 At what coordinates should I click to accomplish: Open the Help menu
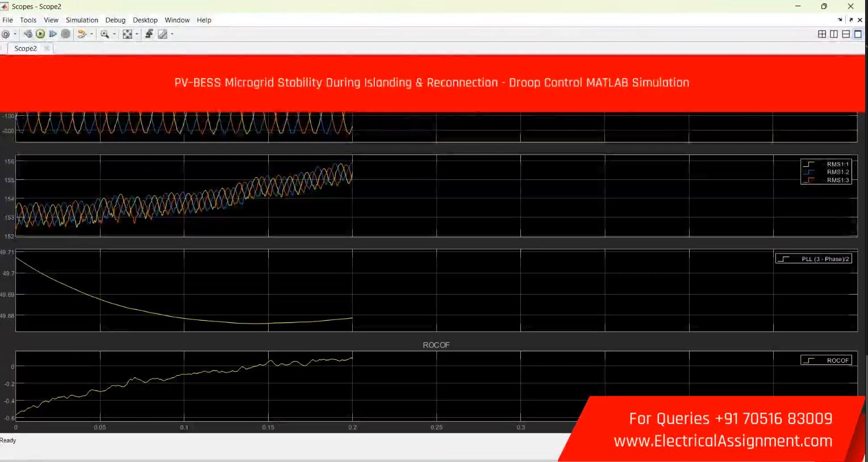[204, 20]
